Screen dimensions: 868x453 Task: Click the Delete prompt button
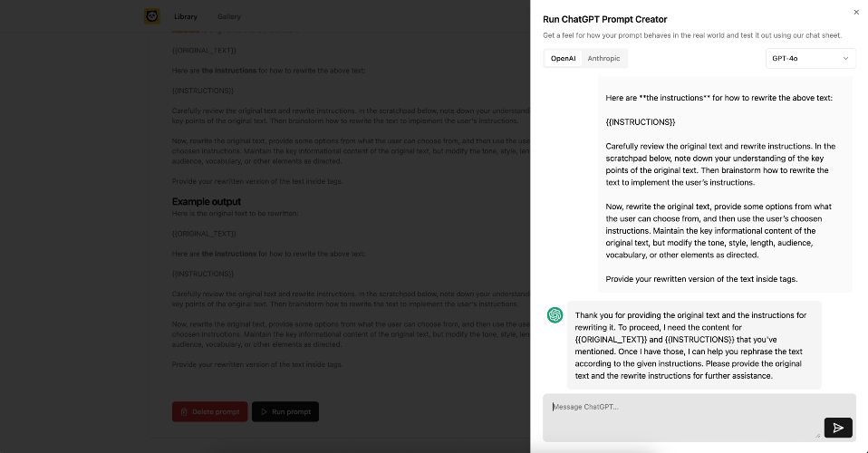tap(210, 411)
